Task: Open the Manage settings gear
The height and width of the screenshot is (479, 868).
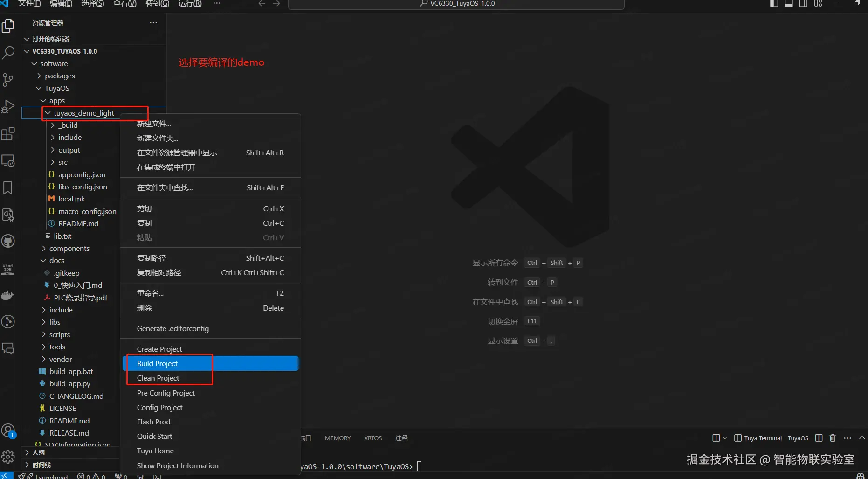Action: tap(8, 457)
